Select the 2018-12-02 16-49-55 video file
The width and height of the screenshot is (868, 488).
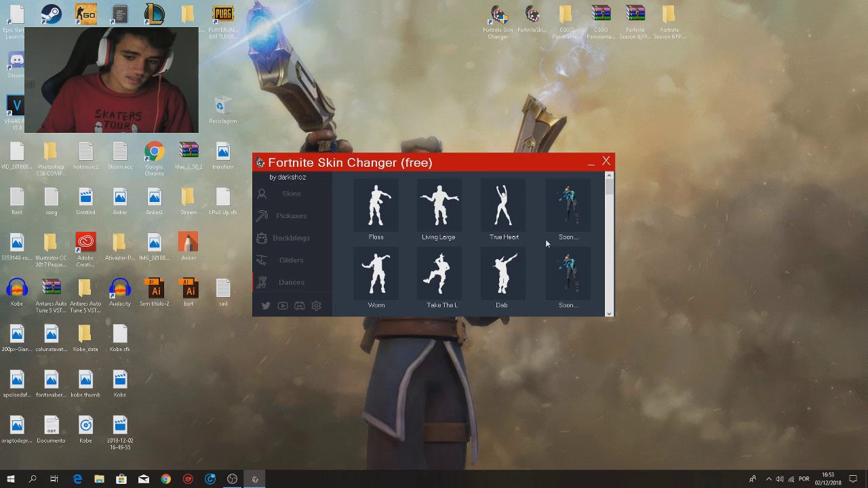(x=120, y=432)
